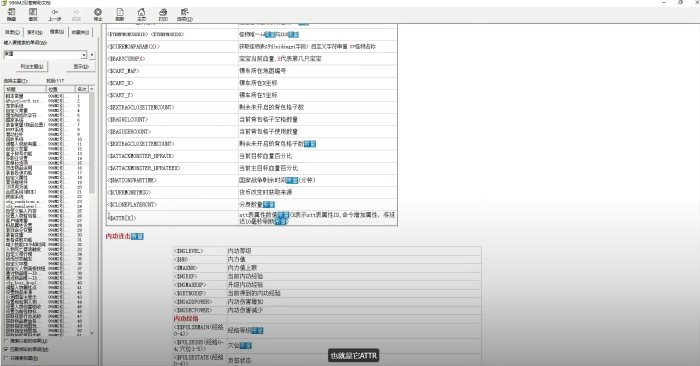Select the QFunction-0.txt topic row

(x=46, y=101)
